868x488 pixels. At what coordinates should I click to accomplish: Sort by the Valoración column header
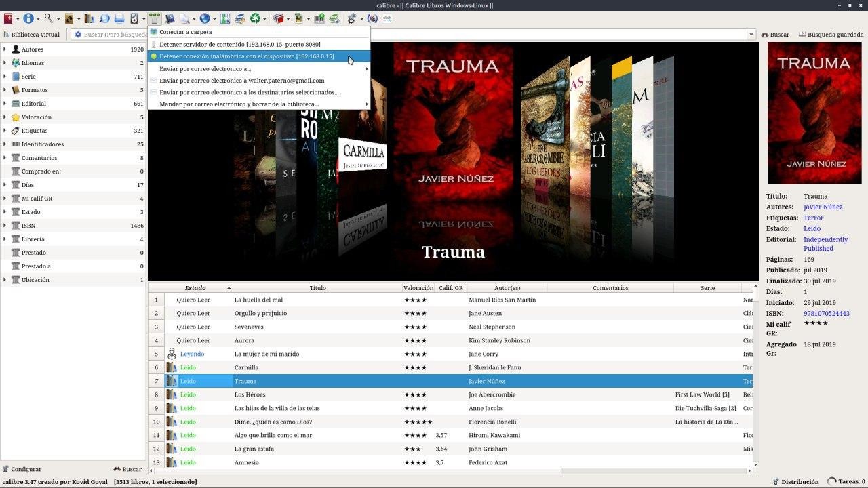tap(418, 288)
